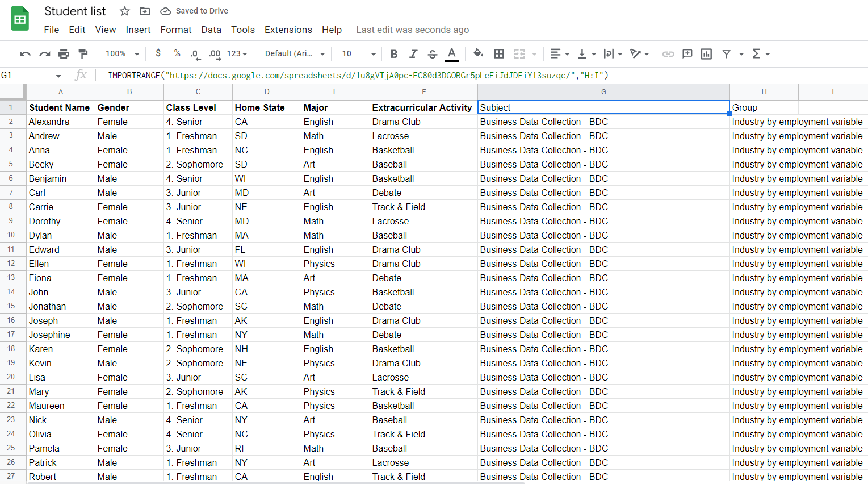Toggle bold formatting
Viewport: 868px width, 484px height.
[394, 53]
